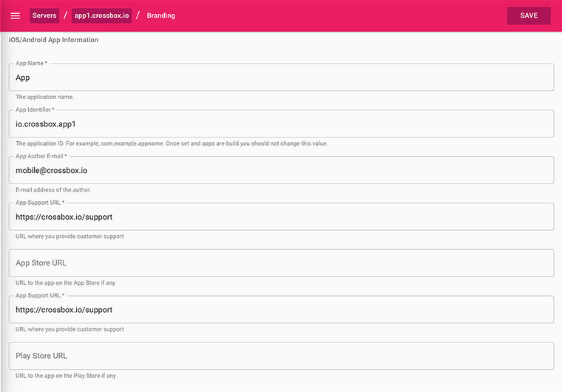The image size is (562, 392).
Task: Click the empty App Store URL field
Action: point(281,263)
